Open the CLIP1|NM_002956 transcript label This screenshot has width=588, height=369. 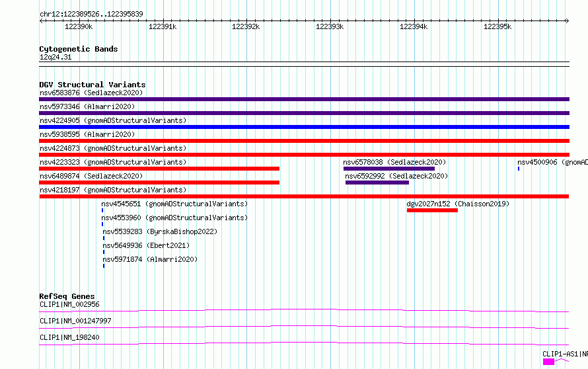point(69,304)
